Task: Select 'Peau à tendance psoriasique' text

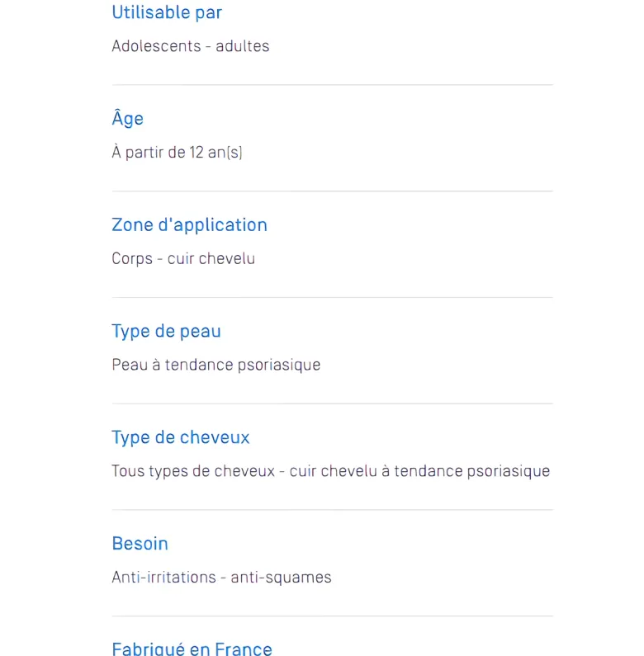Action: point(216,365)
